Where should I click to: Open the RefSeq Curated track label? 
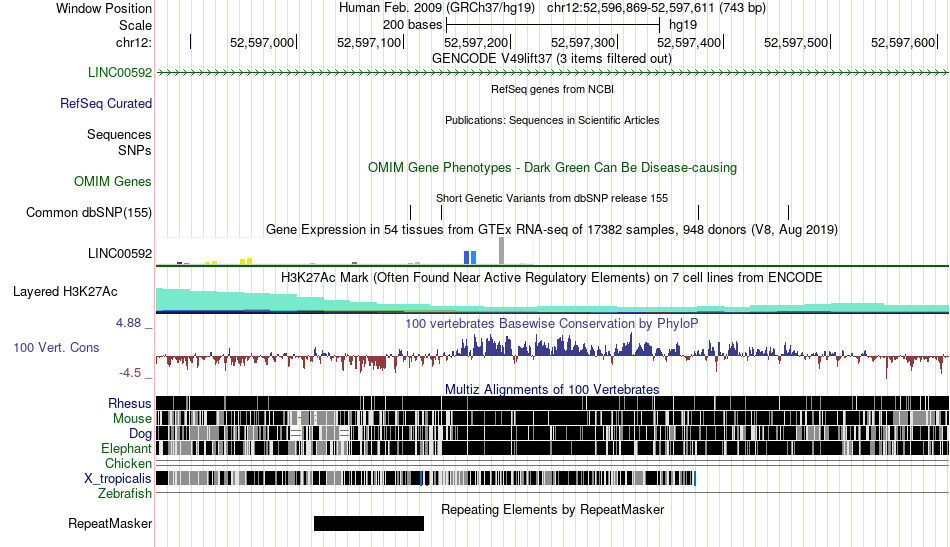point(106,104)
